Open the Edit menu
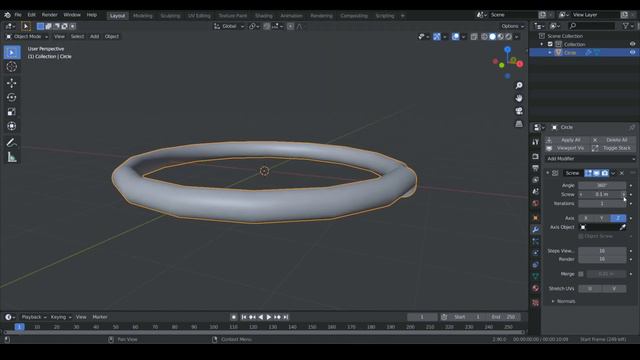Image resolution: width=640 pixels, height=360 pixels. click(x=31, y=15)
